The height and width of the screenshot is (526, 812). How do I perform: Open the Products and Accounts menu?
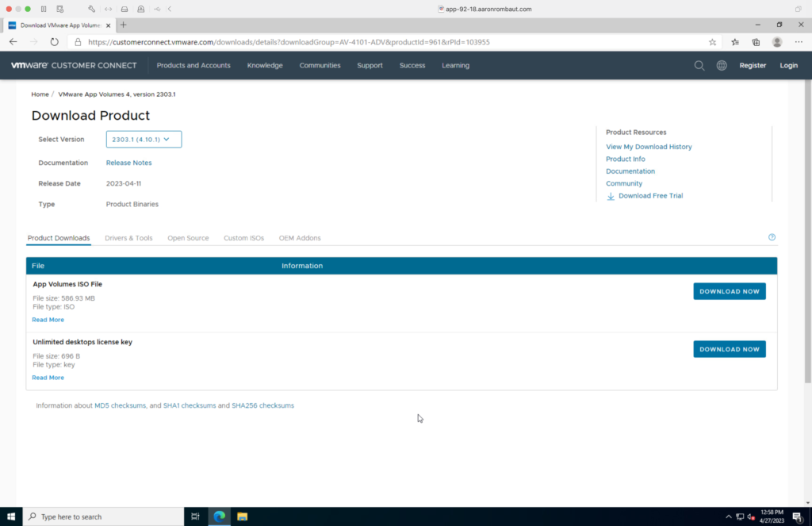coord(193,66)
